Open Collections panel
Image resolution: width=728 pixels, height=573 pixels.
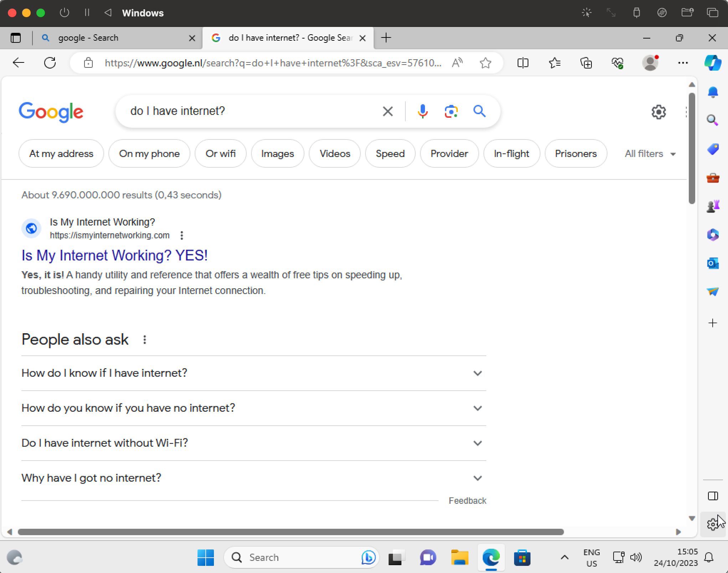click(x=586, y=63)
